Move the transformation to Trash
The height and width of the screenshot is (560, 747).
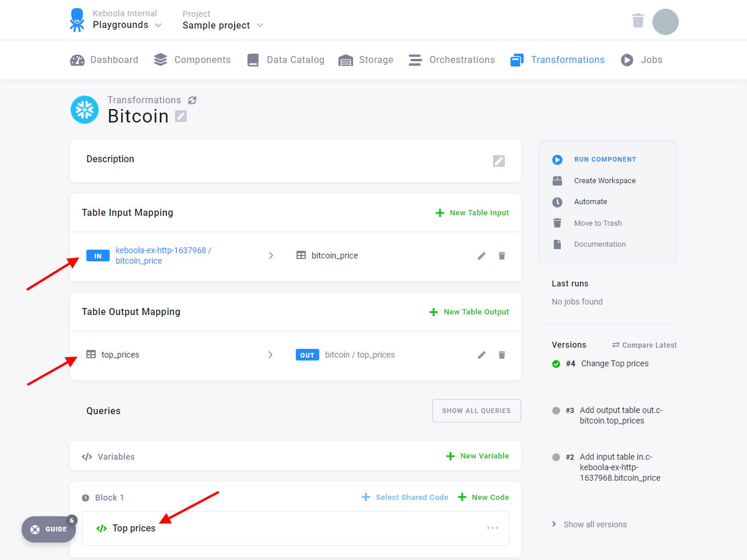click(587, 223)
